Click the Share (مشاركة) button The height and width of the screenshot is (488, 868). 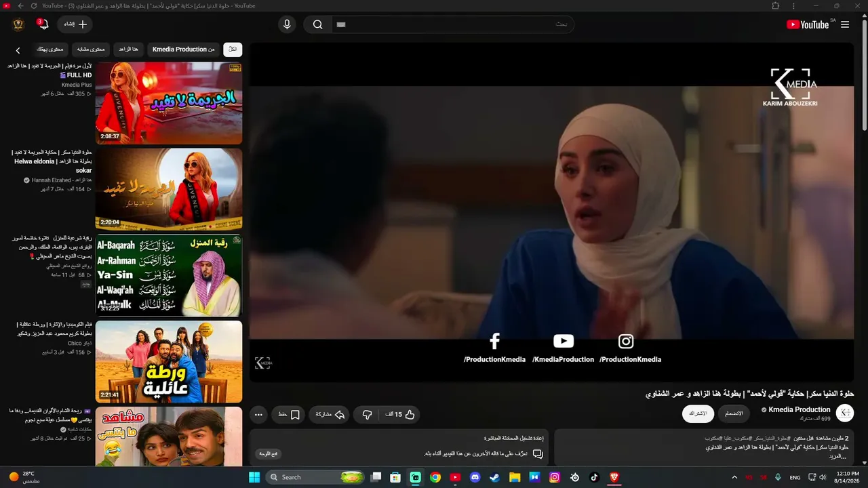330,414
